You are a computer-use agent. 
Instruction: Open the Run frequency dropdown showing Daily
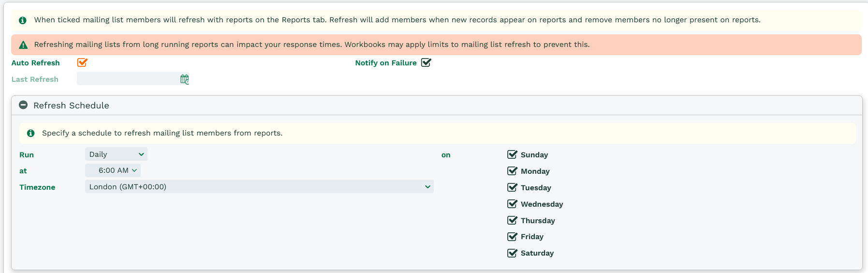(116, 154)
